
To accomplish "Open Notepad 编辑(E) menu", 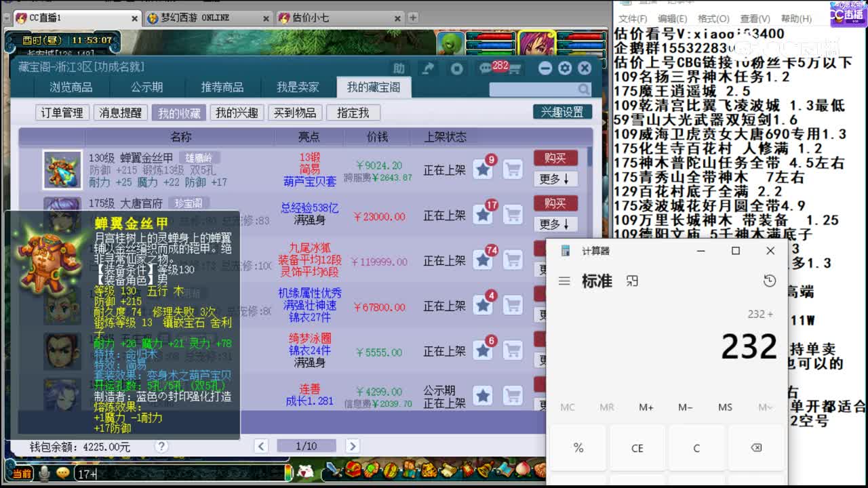I will click(x=673, y=19).
